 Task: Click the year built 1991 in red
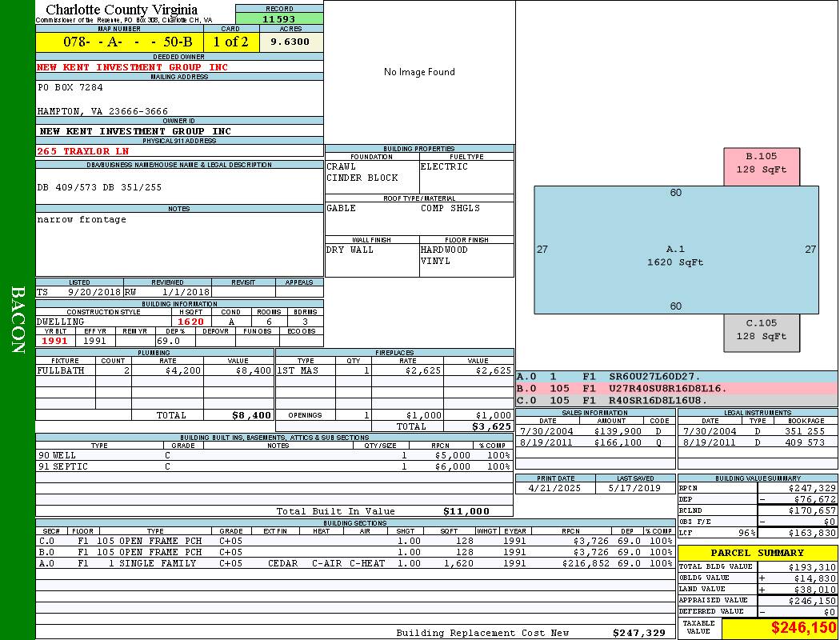tap(54, 341)
